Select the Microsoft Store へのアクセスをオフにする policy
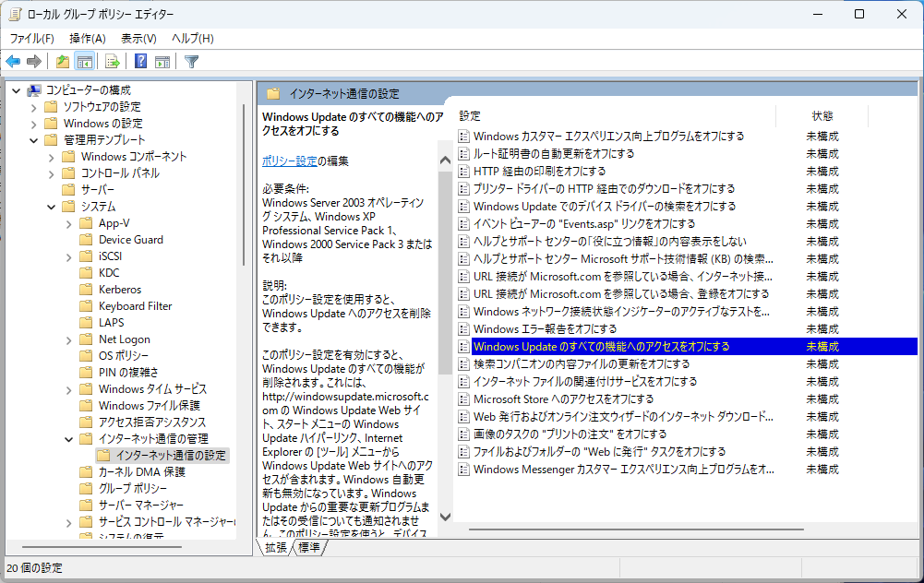 tap(563, 399)
